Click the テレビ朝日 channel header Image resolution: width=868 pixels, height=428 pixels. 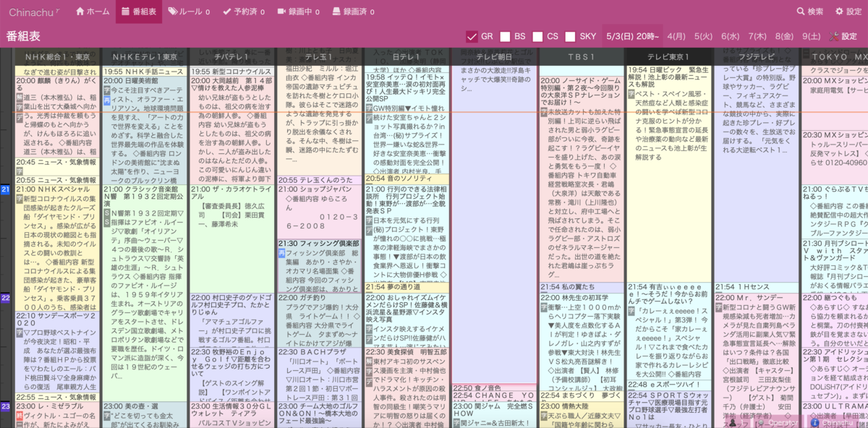[495, 57]
